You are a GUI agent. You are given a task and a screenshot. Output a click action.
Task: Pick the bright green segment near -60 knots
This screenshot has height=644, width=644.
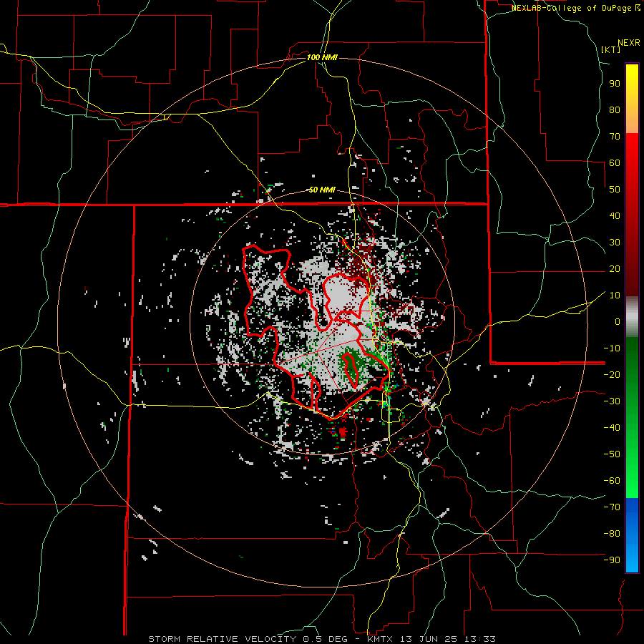point(632,484)
